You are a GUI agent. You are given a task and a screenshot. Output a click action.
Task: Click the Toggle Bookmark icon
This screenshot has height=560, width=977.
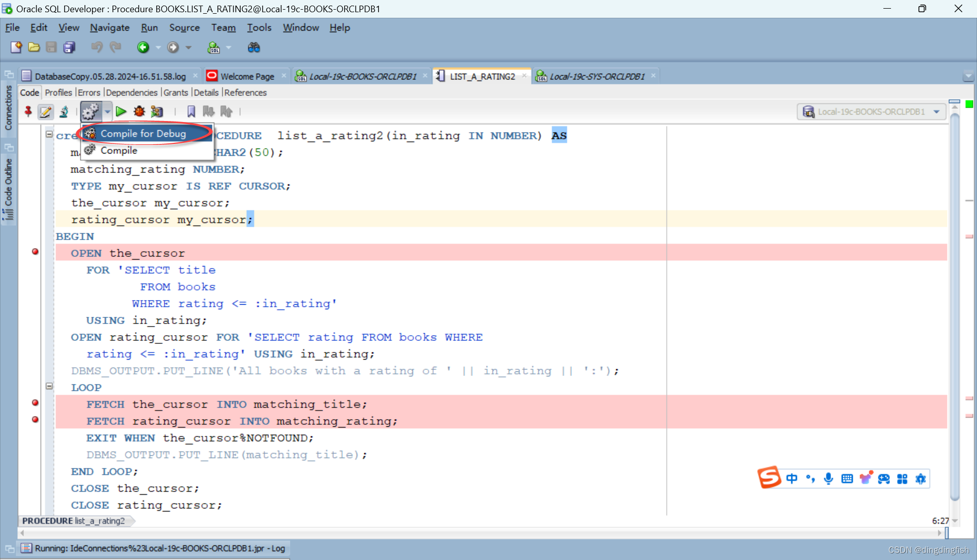pyautogui.click(x=191, y=111)
